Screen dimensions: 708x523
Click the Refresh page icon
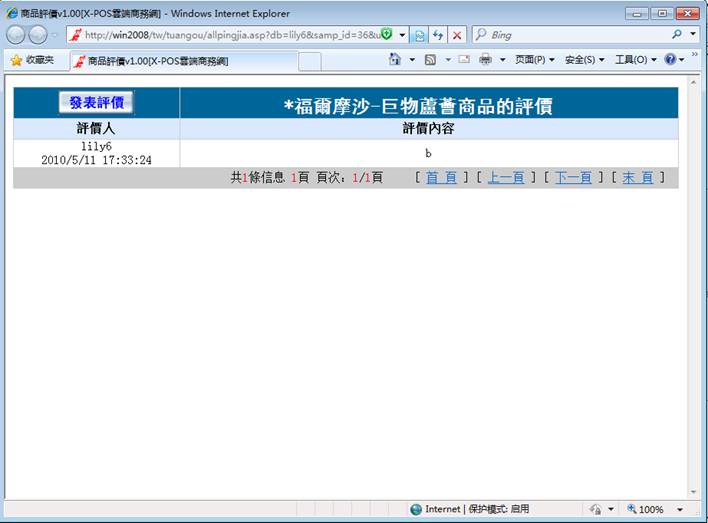(438, 35)
